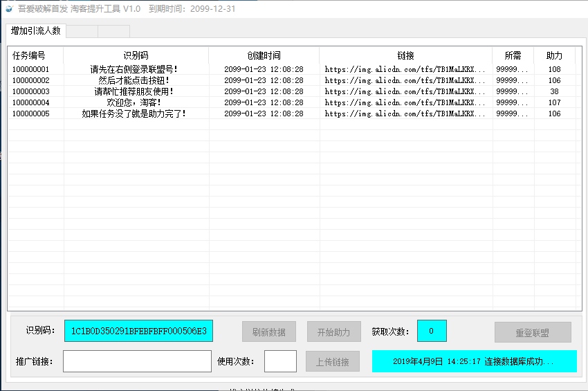The height and width of the screenshot is (391, 588).
Task: Click the 任务编号 column header
Action: 35,55
